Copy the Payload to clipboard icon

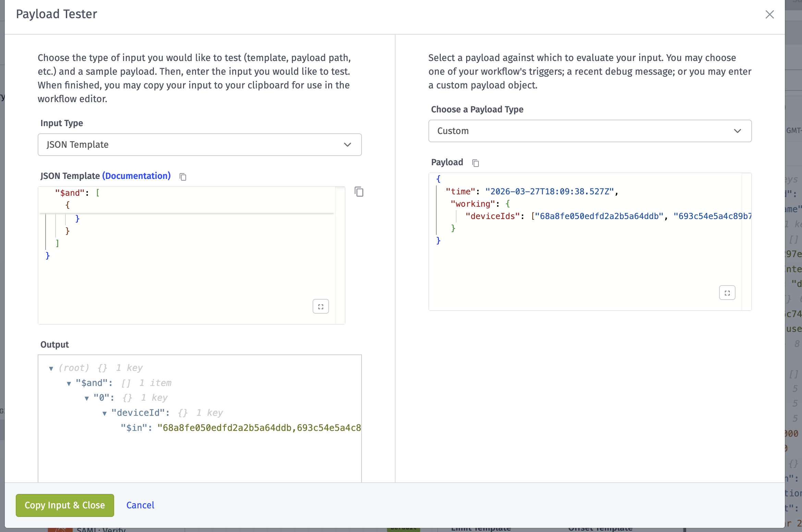(x=475, y=163)
